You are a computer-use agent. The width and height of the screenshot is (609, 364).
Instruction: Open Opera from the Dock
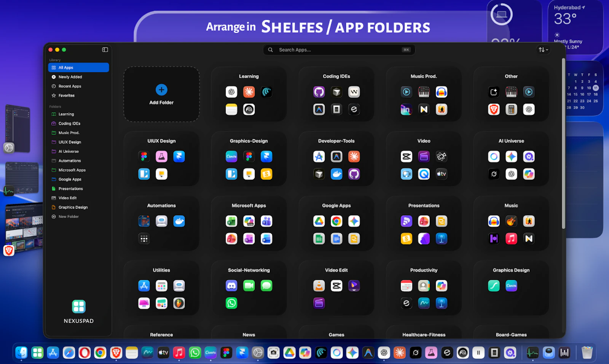84,353
